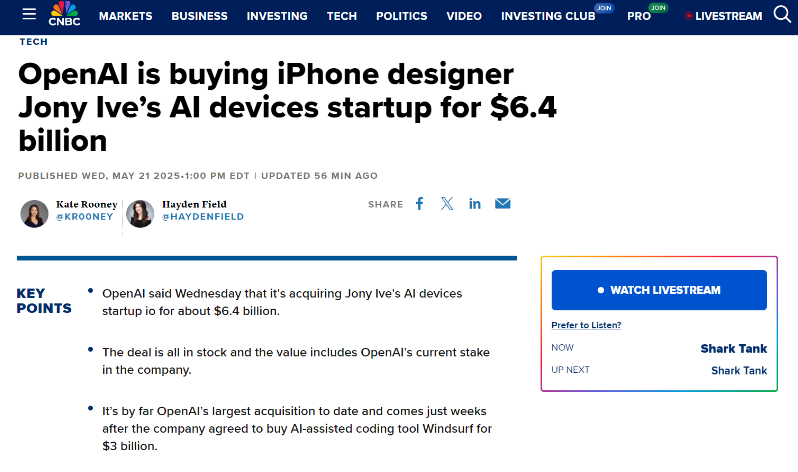Open the Markets menu
Viewport: 798px width, 472px height.
pos(126,17)
